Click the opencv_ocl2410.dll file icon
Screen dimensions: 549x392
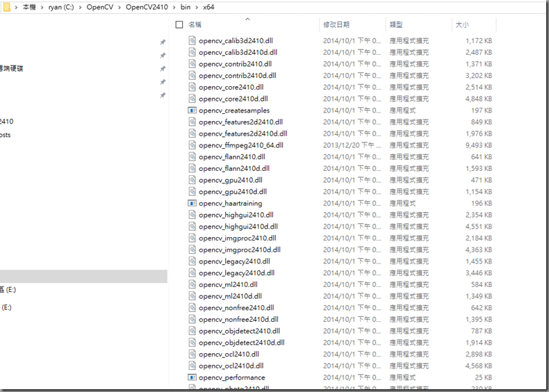coord(192,354)
